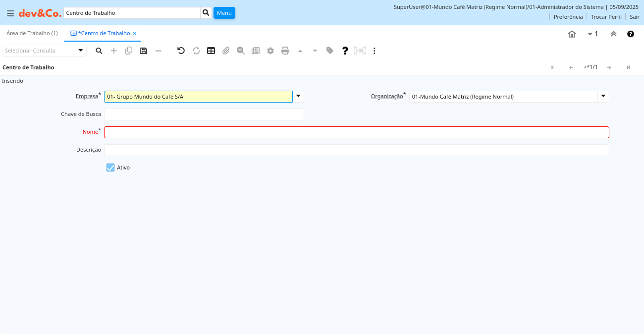644x334 pixels.
Task: Go to the Home icon
Action: [x=572, y=34]
